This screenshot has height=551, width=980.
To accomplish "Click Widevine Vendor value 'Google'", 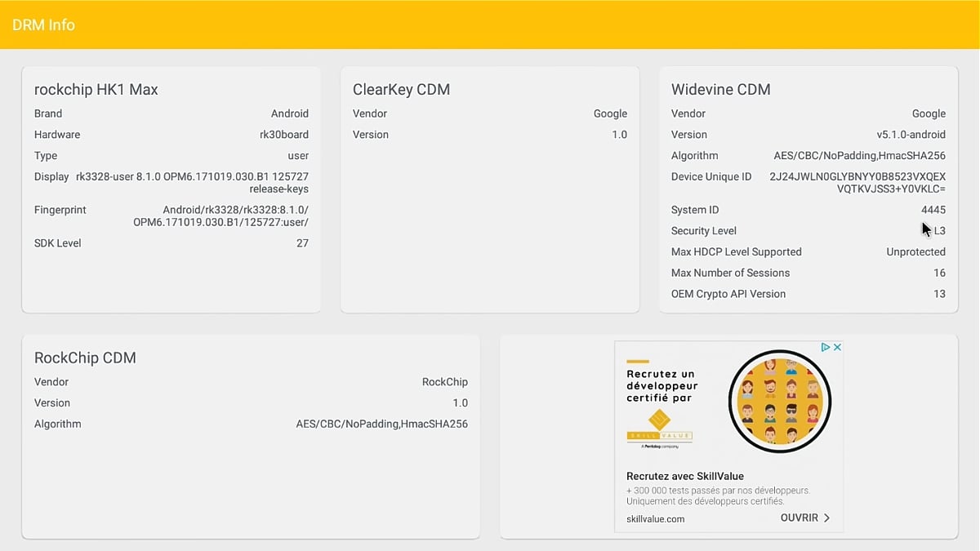I will pyautogui.click(x=929, y=113).
